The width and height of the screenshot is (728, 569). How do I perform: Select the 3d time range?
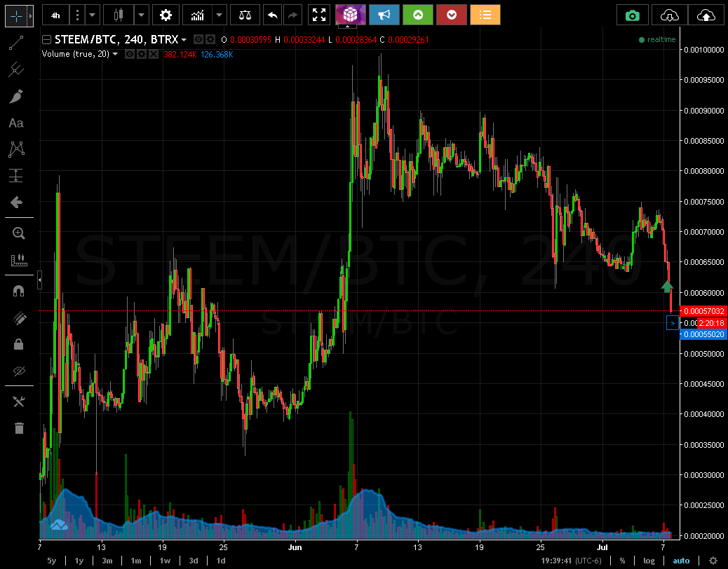tap(194, 561)
